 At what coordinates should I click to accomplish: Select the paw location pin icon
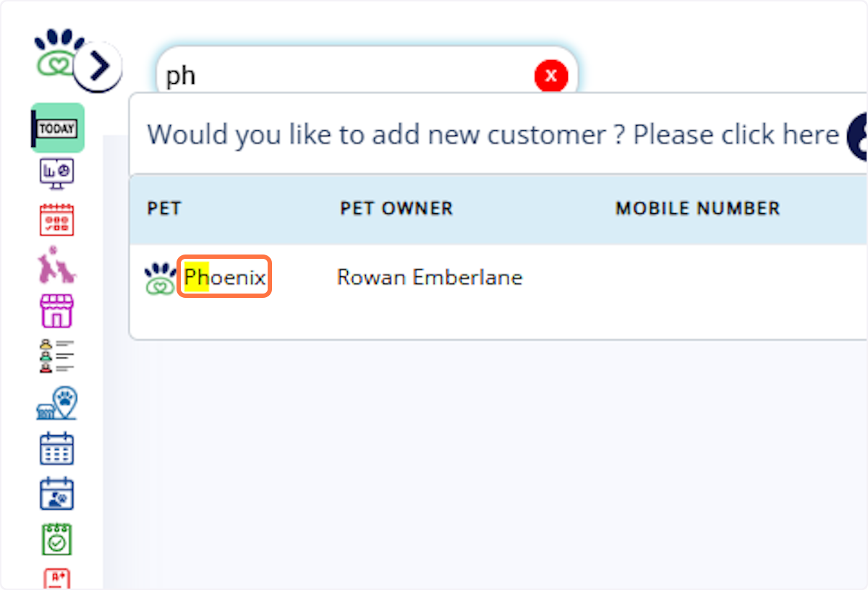pos(56,403)
